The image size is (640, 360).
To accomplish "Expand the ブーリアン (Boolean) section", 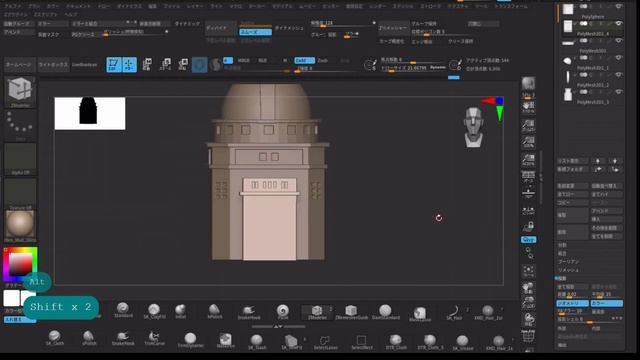I will 568,262.
